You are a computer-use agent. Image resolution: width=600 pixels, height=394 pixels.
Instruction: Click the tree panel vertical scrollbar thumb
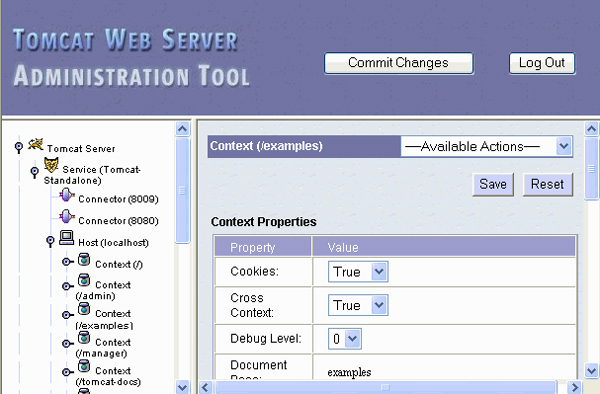coord(183,190)
